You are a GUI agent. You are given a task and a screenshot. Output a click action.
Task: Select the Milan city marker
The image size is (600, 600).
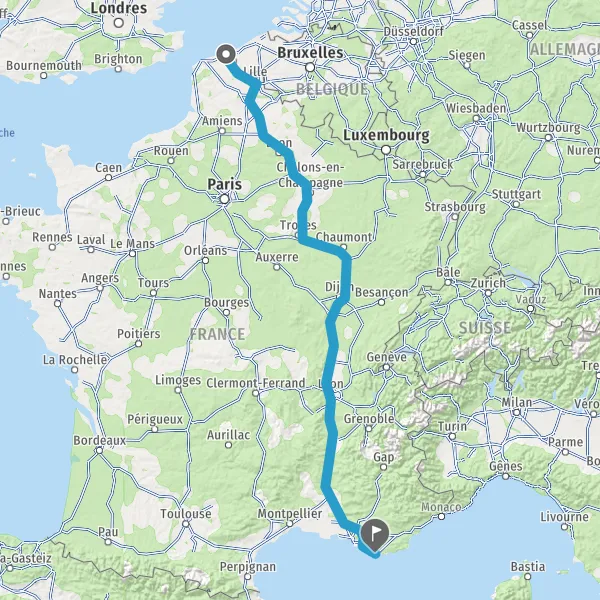tap(517, 412)
